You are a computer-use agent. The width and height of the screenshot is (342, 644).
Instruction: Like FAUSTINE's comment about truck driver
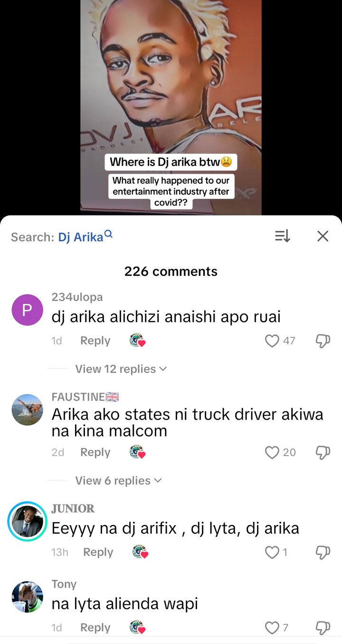point(272,452)
